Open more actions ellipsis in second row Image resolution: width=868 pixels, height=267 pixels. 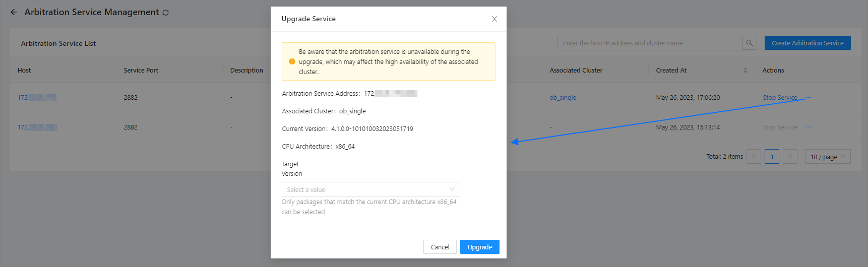coord(809,127)
